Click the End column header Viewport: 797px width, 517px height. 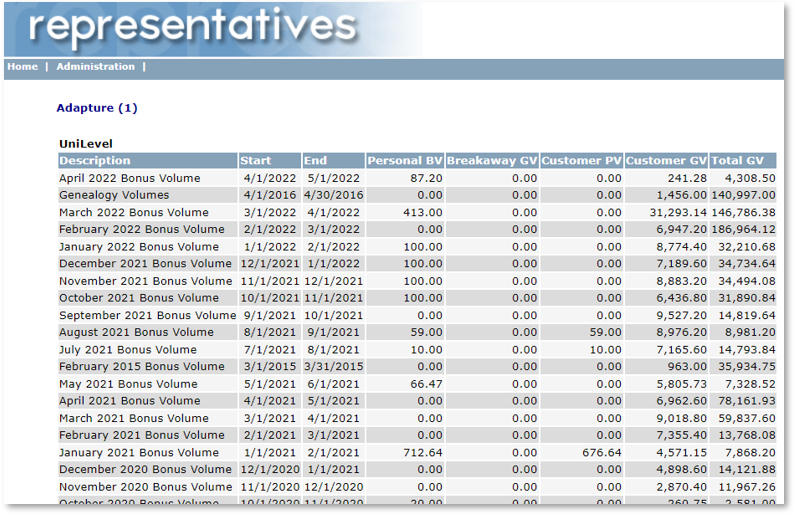[316, 161]
